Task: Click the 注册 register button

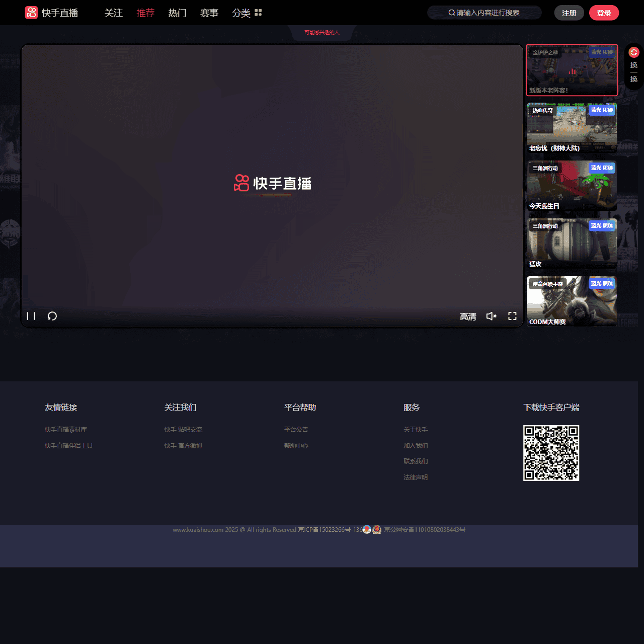Action: [x=569, y=13]
